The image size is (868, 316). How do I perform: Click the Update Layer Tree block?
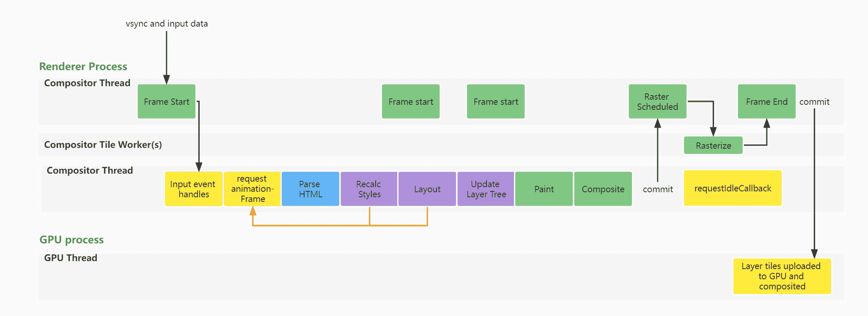click(486, 189)
